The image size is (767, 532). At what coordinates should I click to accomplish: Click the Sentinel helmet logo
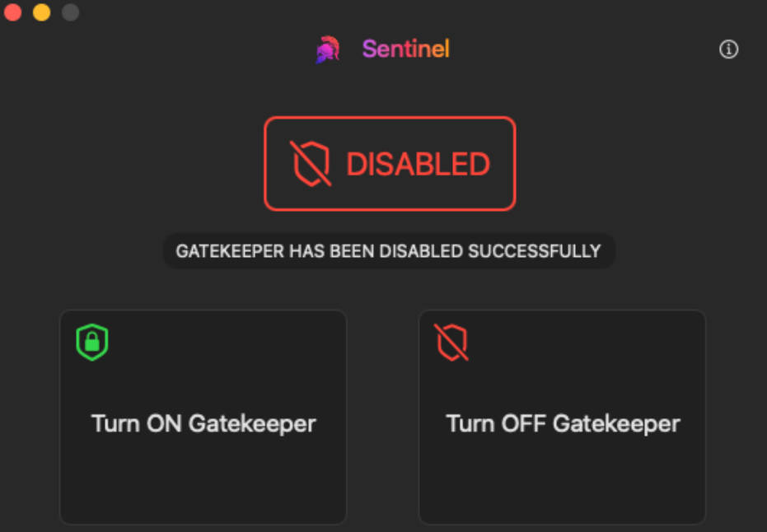[328, 49]
